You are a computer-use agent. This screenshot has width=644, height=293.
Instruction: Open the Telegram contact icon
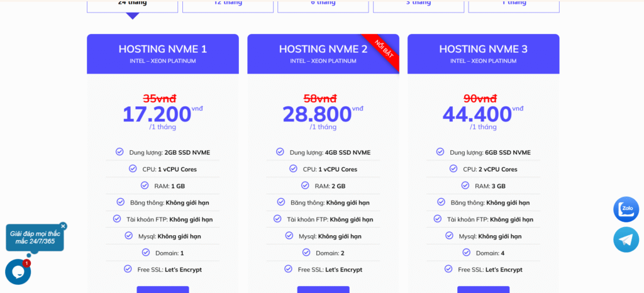tap(626, 240)
